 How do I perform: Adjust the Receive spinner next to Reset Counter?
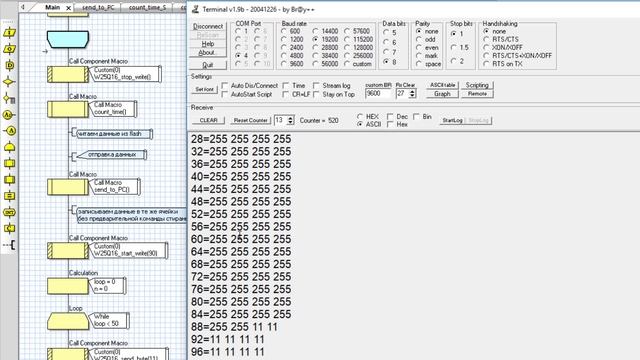[290, 120]
